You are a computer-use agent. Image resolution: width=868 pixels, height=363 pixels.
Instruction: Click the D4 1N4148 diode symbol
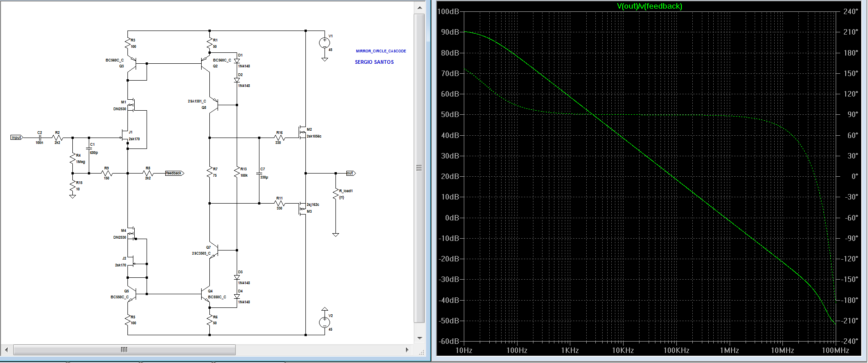point(237,296)
